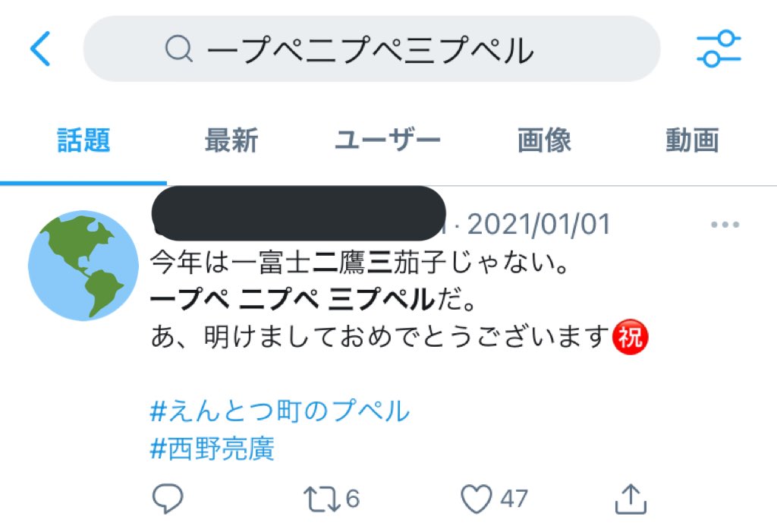Open search filter settings icon
Image resolution: width=777 pixels, height=532 pixels.
(x=719, y=49)
